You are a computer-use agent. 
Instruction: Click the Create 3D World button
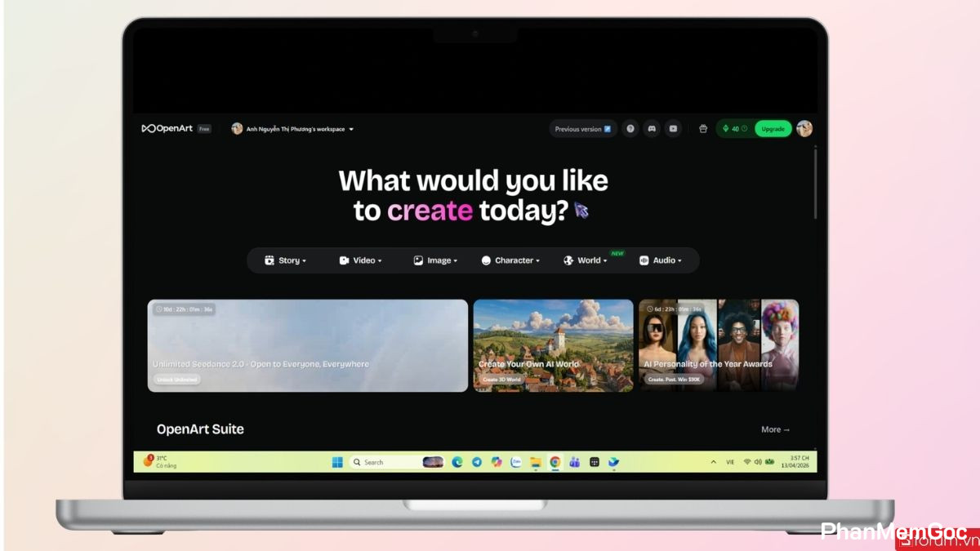click(x=501, y=380)
